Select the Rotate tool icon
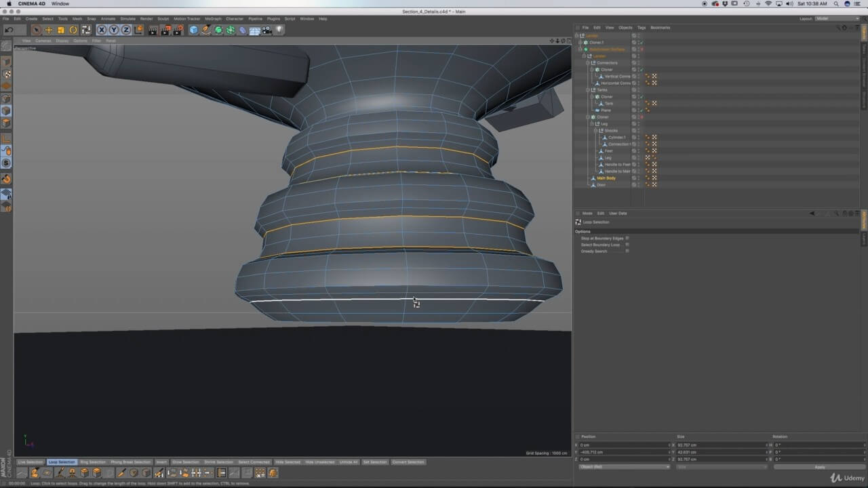Image resolution: width=868 pixels, height=488 pixels. point(73,30)
